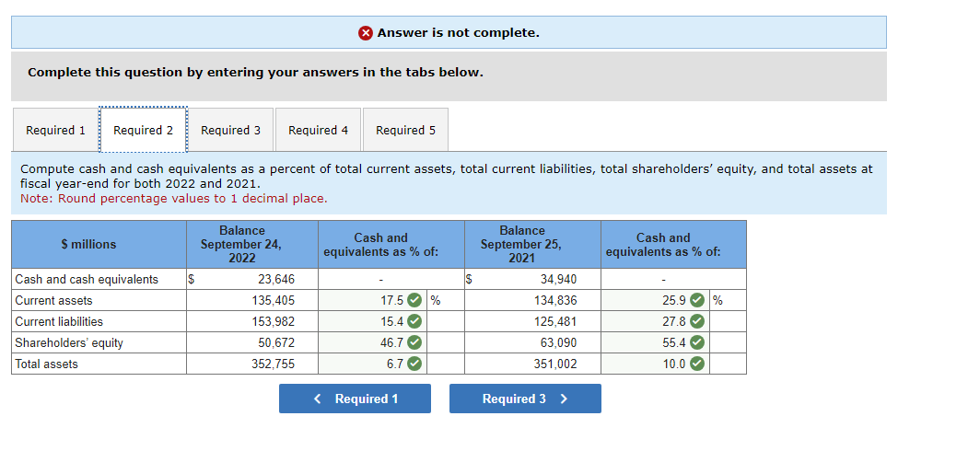Click the Balance September 25, 2021 header

point(533,244)
